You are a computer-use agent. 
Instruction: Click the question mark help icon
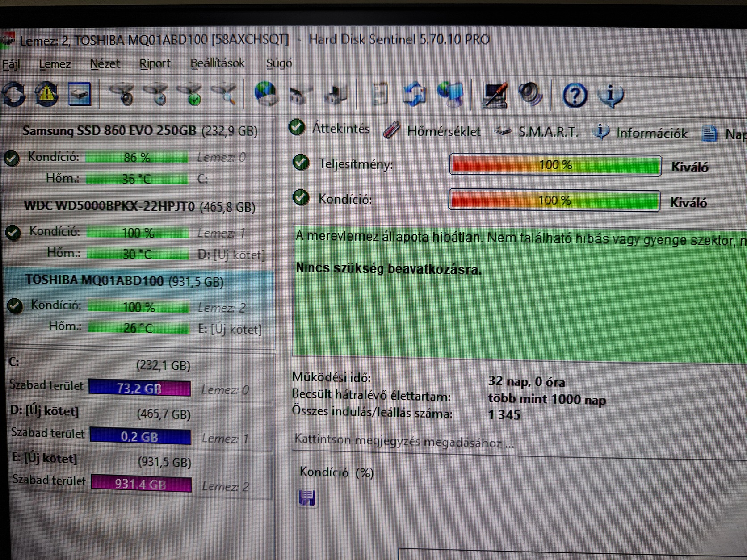pyautogui.click(x=575, y=96)
